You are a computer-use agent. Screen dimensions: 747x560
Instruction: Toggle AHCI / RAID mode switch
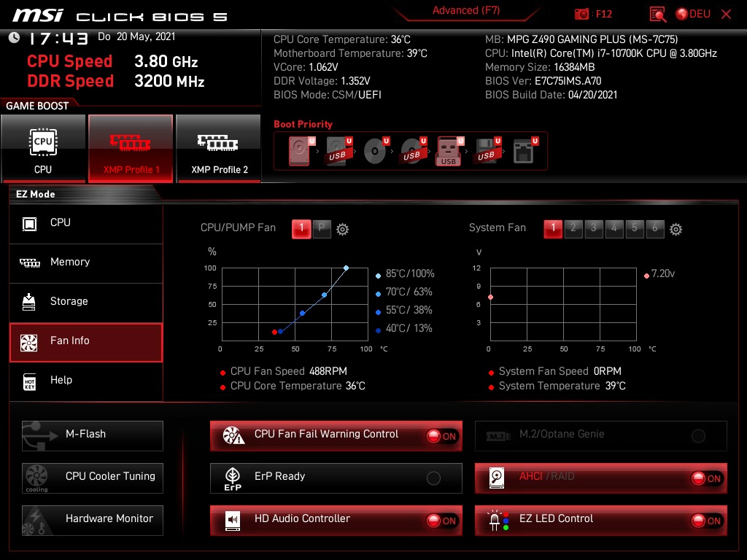coord(601,478)
